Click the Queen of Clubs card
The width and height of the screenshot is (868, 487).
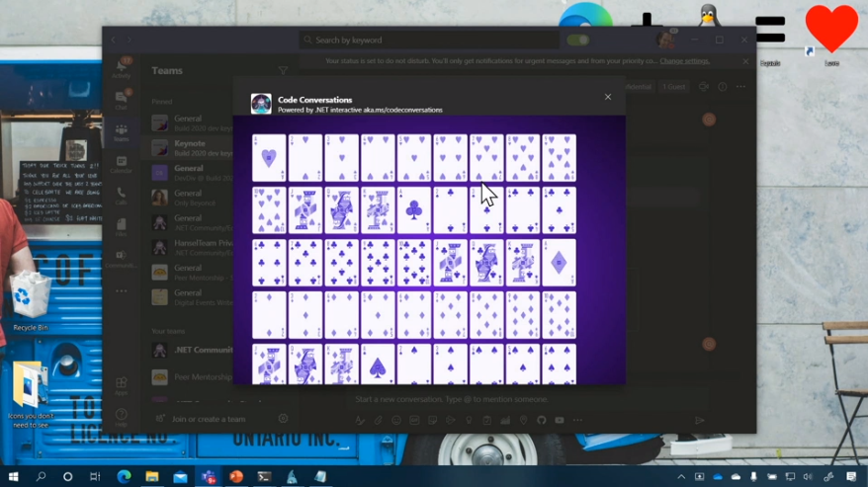(x=486, y=263)
